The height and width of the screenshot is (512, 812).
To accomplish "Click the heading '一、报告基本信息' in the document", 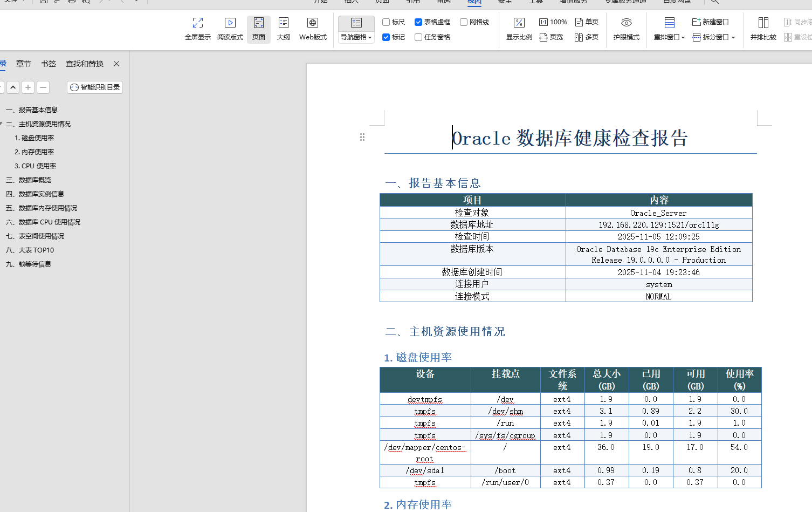I will click(433, 183).
